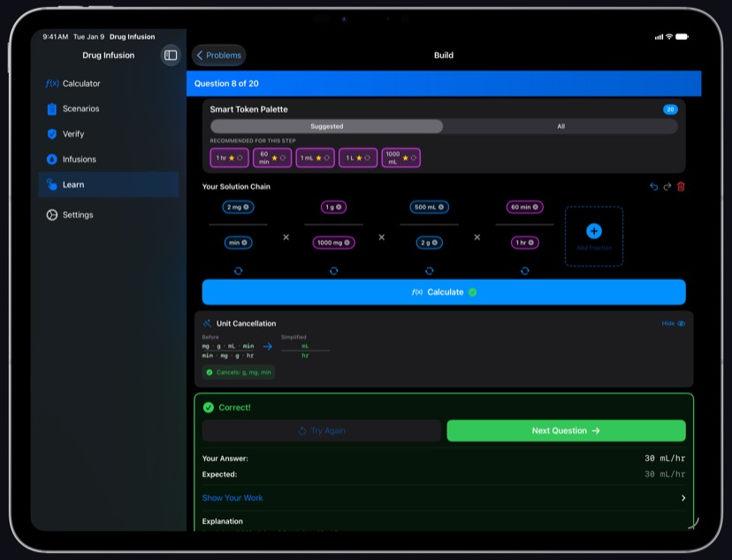
Task: Flip the 1 g over 1000 mg fraction
Action: (334, 271)
